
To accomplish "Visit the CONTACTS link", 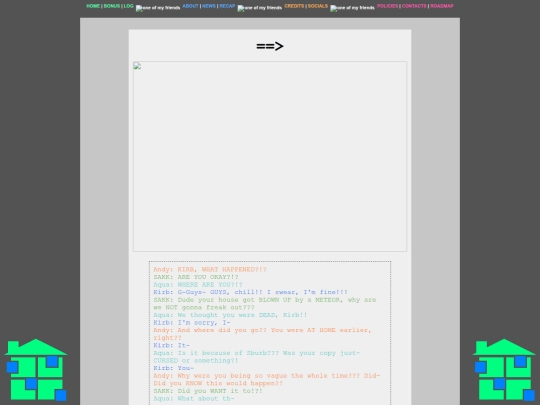I will point(414,6).
